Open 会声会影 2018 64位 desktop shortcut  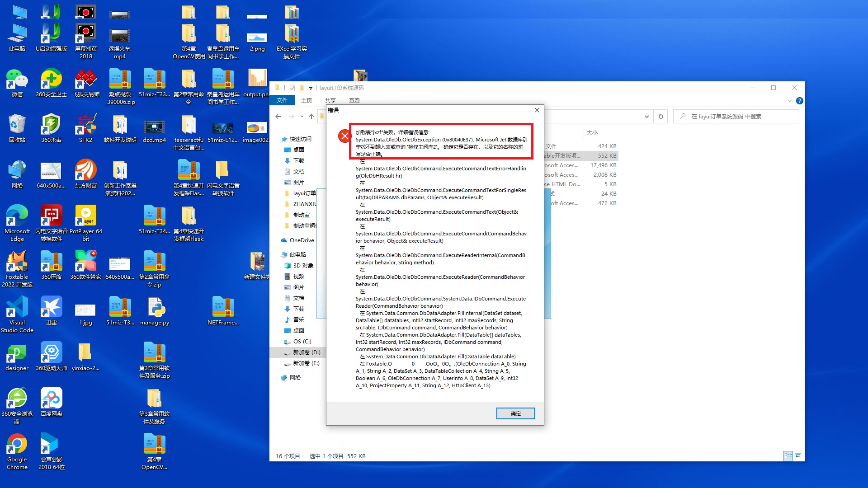[x=51, y=452]
